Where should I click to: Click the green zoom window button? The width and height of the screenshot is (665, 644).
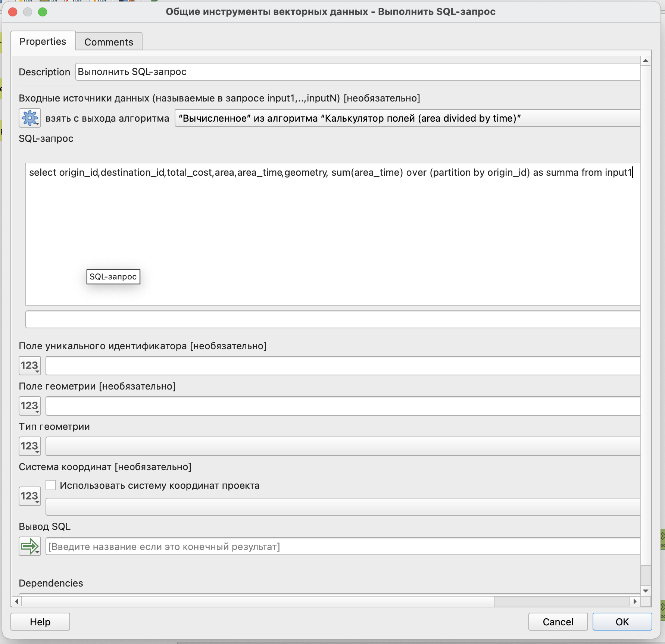click(x=43, y=12)
